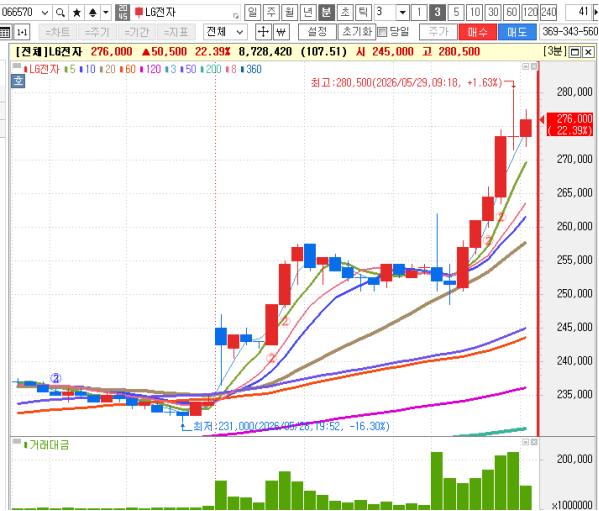Click the blue 매도 sell button

(517, 32)
